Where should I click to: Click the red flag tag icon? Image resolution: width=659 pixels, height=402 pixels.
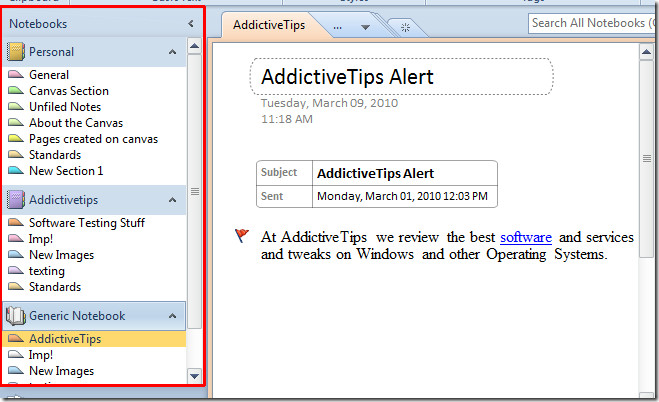[242, 236]
